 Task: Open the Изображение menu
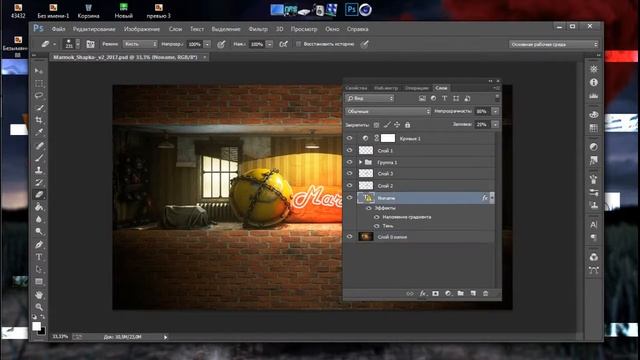[142, 29]
